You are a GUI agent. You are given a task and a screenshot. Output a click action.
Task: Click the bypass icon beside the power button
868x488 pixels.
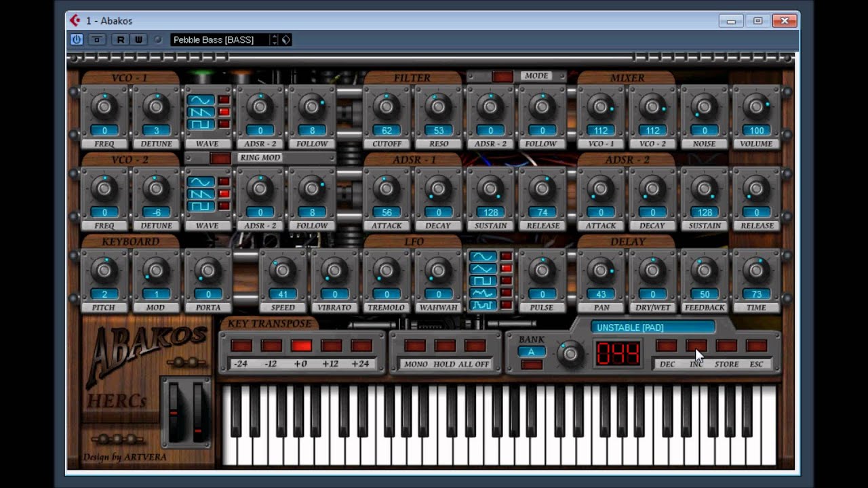pos(97,40)
